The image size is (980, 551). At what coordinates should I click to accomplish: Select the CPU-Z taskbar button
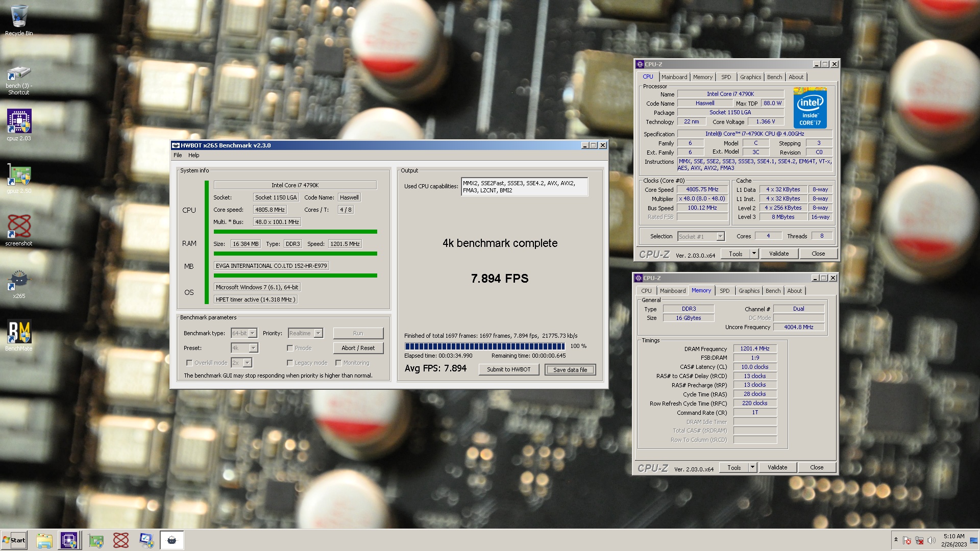tap(69, 540)
